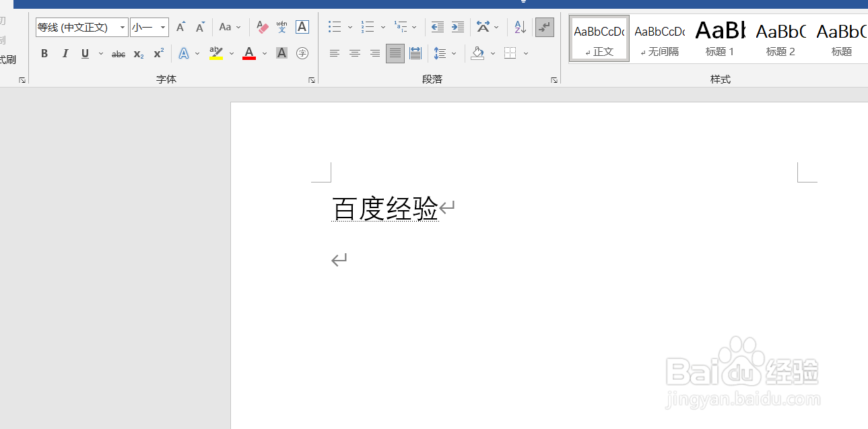Align text left
The width and height of the screenshot is (868, 429).
tap(335, 53)
